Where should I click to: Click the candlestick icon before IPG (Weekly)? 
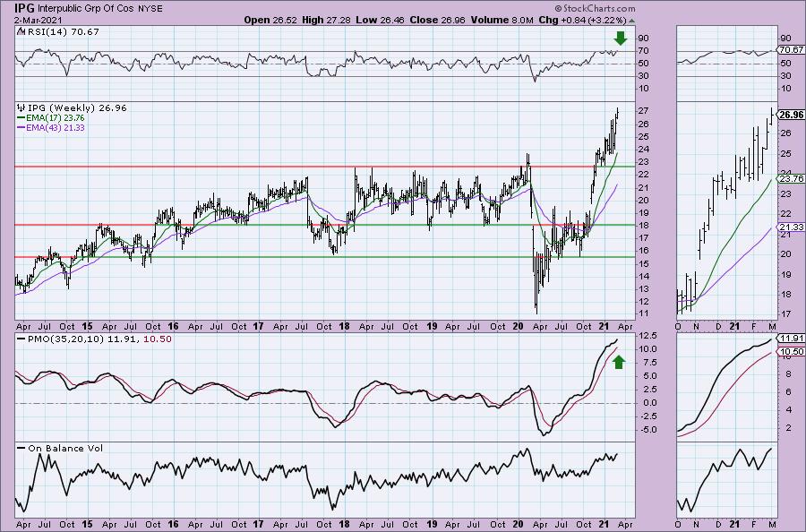[x=21, y=108]
